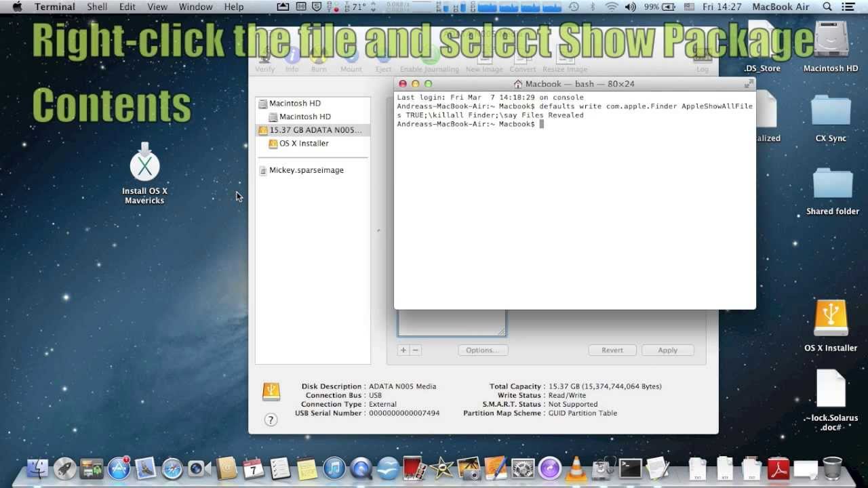Open the Bluetooth status menu
This screenshot has width=868, height=488.
[x=593, y=7]
